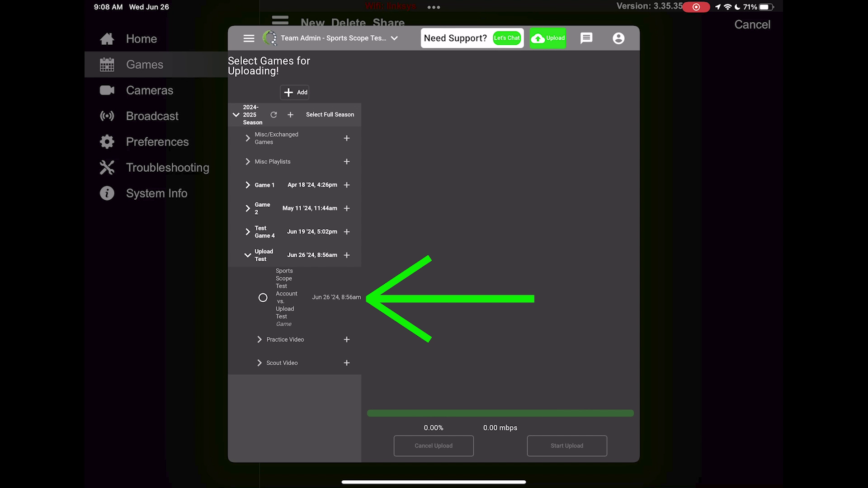This screenshot has height=488, width=868.
Task: Add Practice Video with its plus icon
Action: 347,339
